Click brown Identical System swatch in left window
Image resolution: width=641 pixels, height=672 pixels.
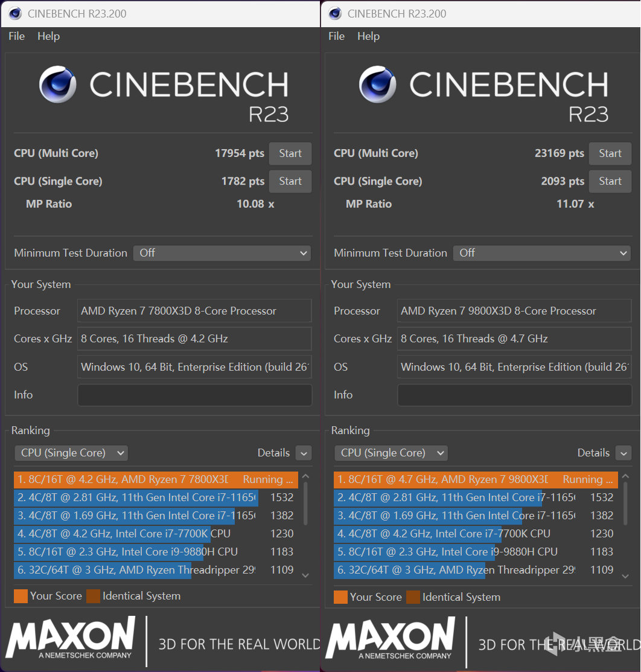93,596
